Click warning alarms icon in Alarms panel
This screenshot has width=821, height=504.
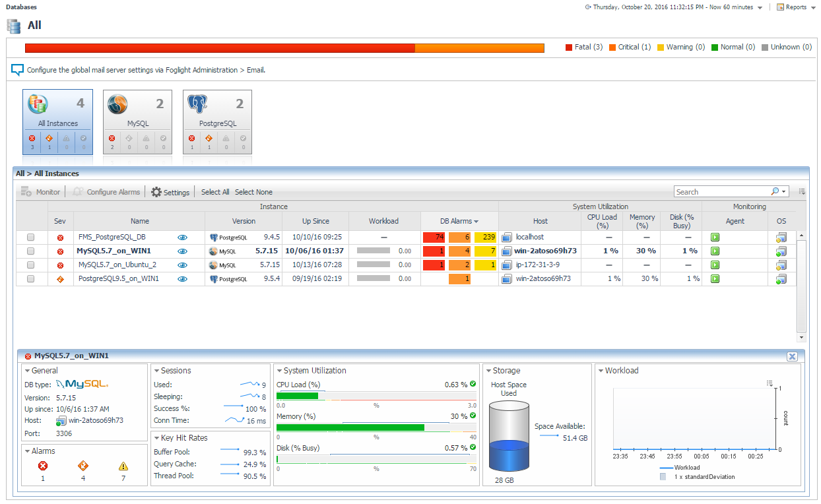(x=123, y=466)
